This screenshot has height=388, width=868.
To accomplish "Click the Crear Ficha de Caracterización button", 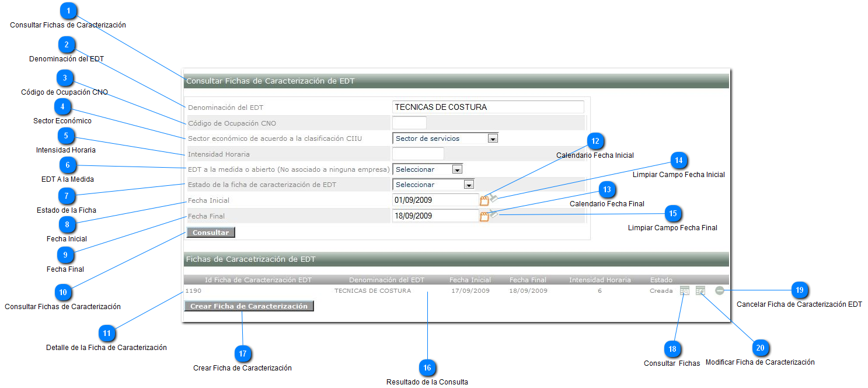I will [x=249, y=306].
